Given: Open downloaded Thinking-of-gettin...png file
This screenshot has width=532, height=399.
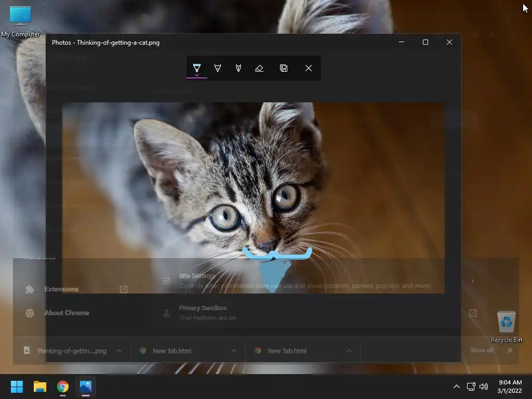Looking at the screenshot, I should coord(66,351).
